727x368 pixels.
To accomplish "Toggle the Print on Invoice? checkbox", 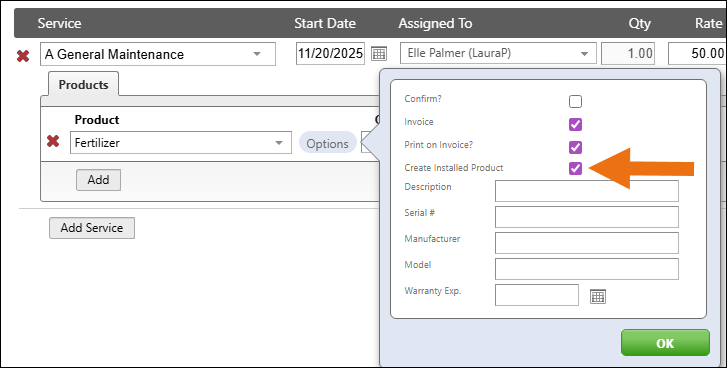I will pos(575,147).
